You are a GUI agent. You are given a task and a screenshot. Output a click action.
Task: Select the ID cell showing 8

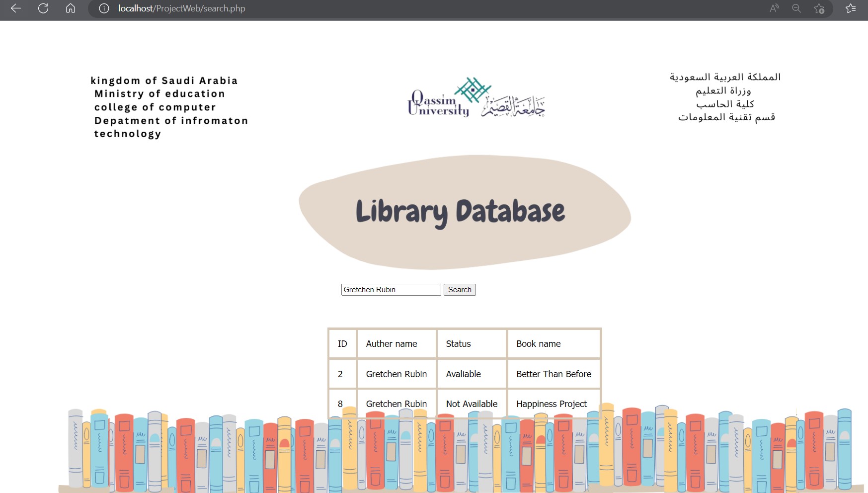tap(342, 404)
